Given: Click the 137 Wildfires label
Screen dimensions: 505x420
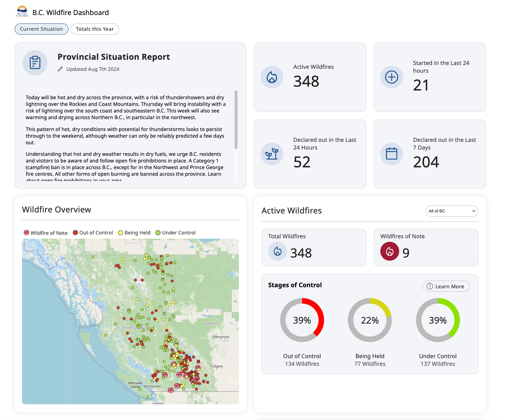Looking at the screenshot, I should click(438, 364).
